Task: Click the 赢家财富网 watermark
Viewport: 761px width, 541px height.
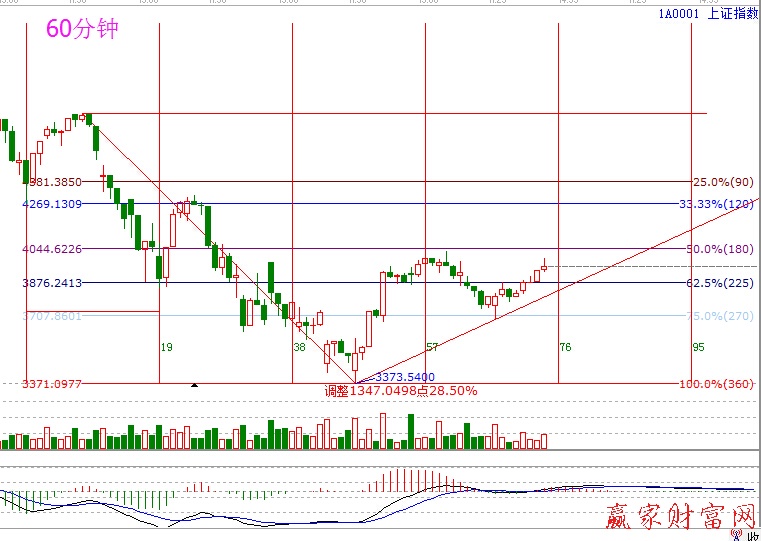Action: [680, 516]
